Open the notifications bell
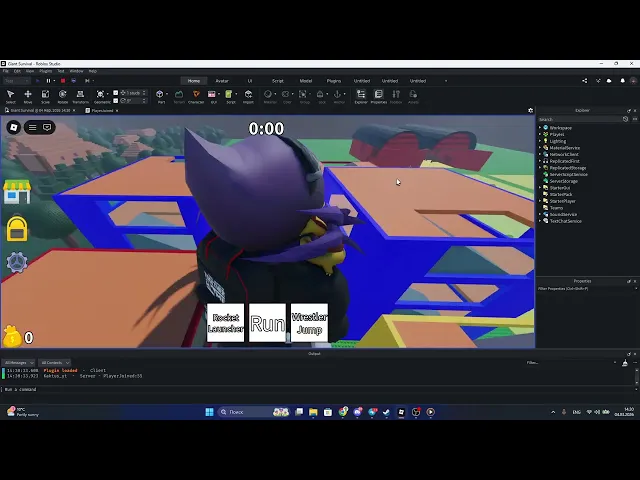 (x=622, y=81)
